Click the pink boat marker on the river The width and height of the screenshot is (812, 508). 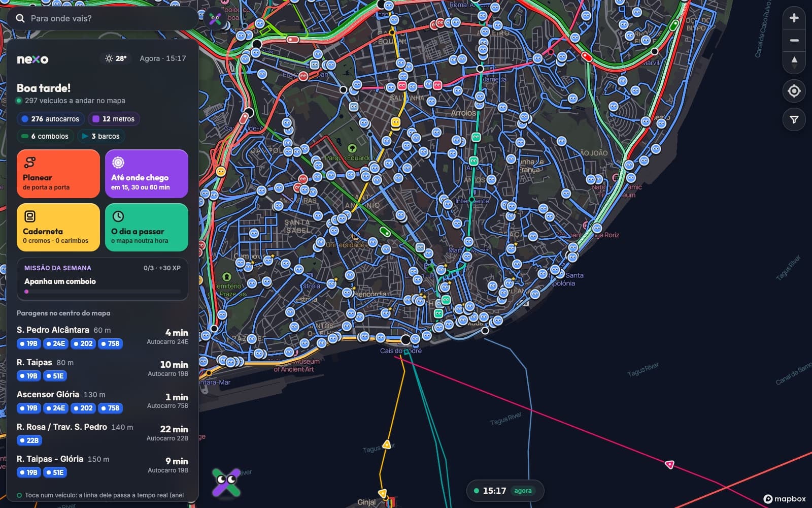click(670, 464)
